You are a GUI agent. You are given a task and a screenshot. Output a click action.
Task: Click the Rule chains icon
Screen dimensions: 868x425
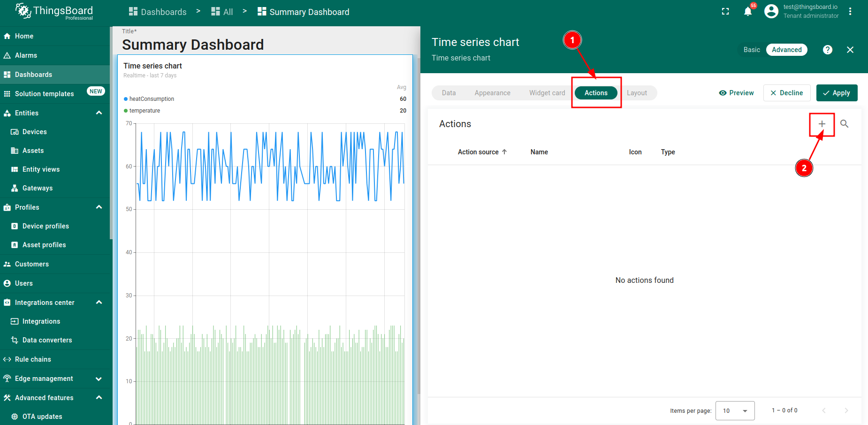tap(7, 359)
